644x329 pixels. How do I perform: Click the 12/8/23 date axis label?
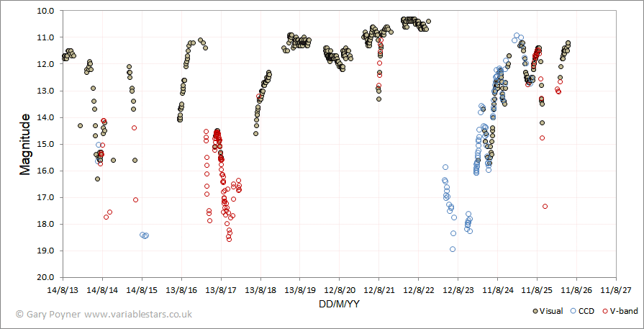458,289
